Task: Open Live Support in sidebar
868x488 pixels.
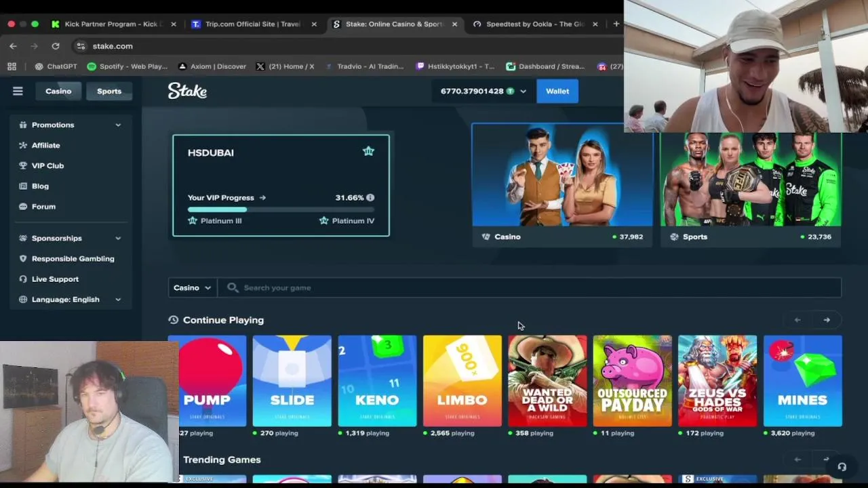Action: [x=55, y=279]
